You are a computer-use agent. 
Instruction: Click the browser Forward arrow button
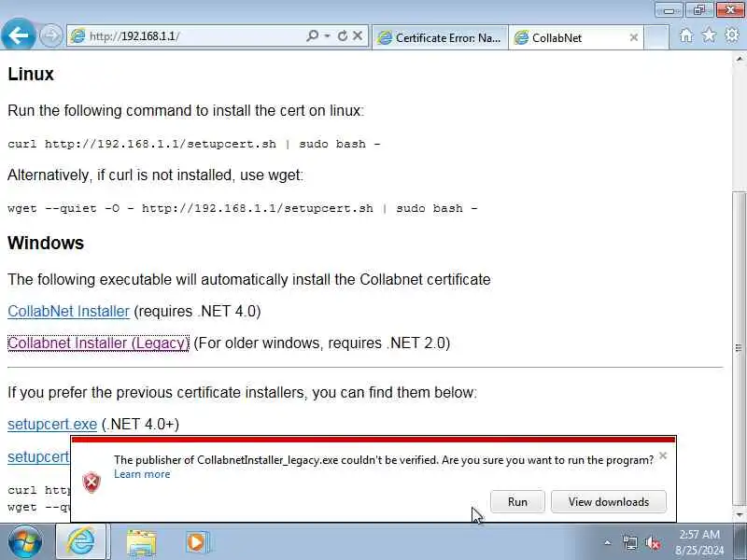coord(50,35)
